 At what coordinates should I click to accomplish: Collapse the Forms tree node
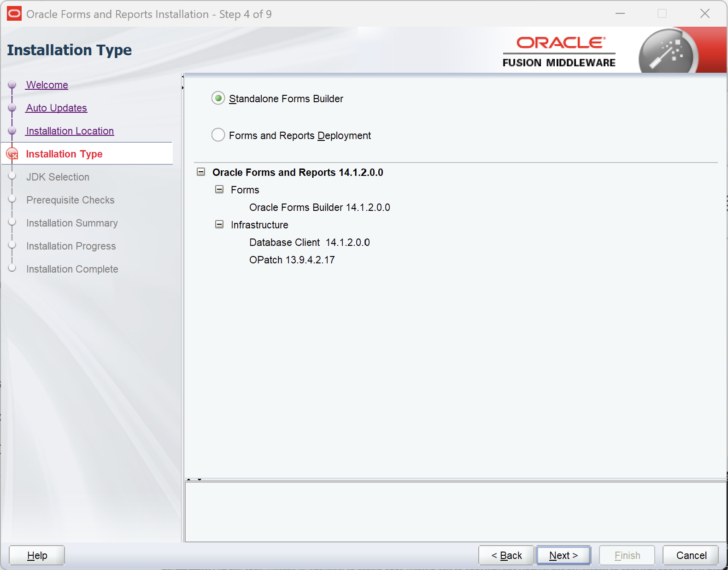(219, 189)
